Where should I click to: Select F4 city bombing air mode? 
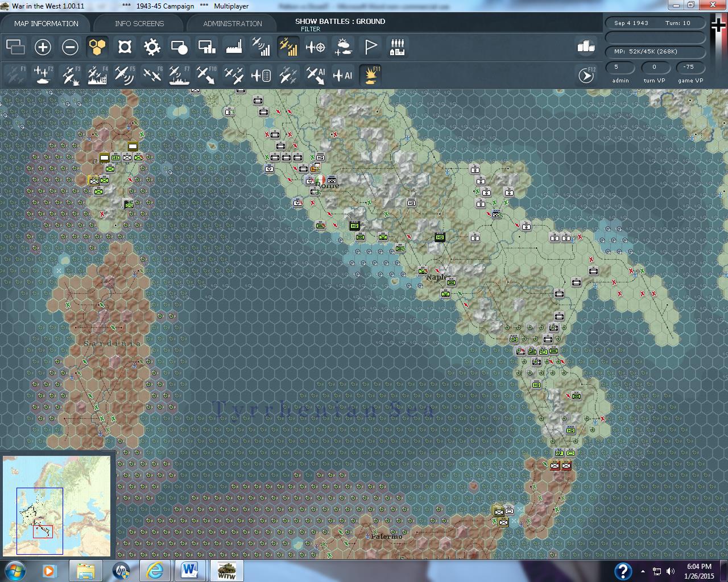97,75
